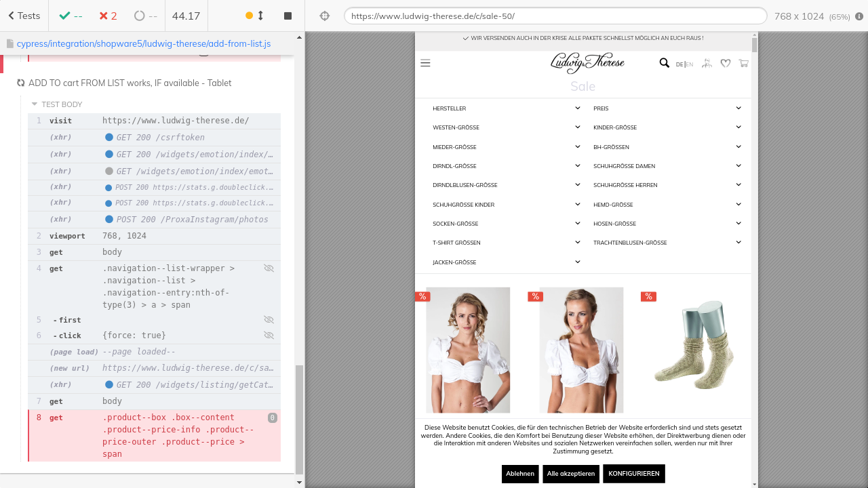
Task: Click hidden-eye icon on navigation get command
Action: [269, 268]
